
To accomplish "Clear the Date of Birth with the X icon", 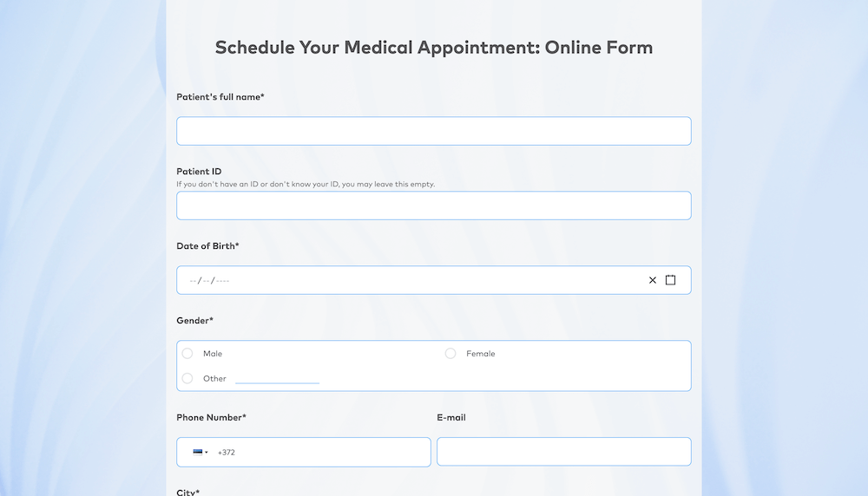I will coord(653,280).
